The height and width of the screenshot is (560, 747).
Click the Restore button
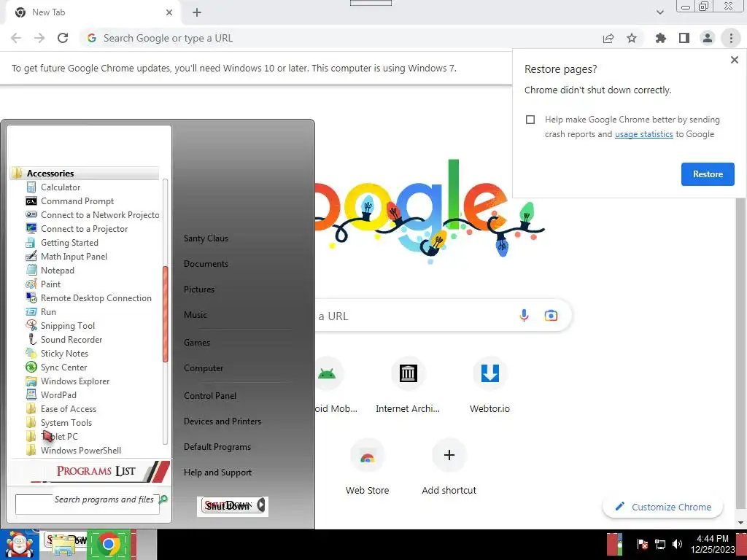tap(708, 174)
